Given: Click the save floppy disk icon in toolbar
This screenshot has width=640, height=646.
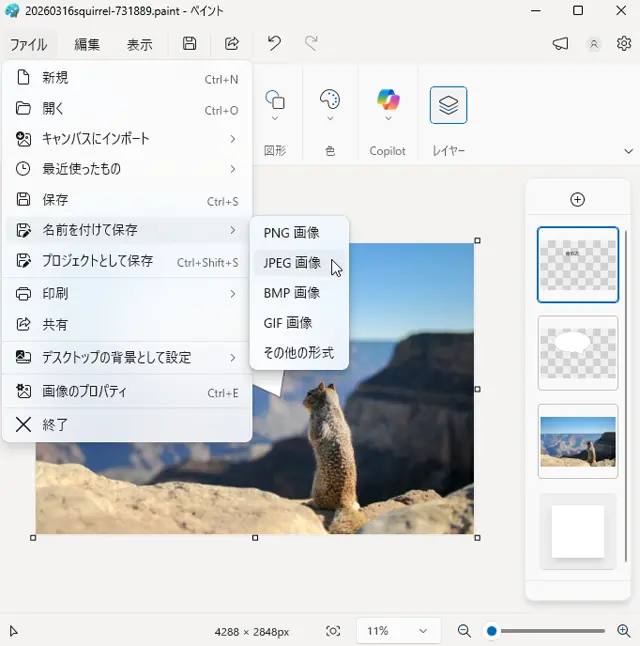Looking at the screenshot, I should tap(189, 44).
